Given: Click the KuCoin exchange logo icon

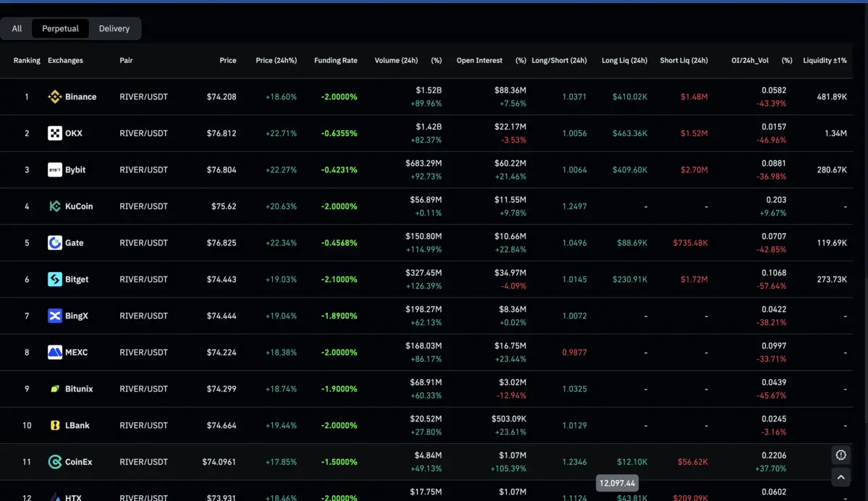Looking at the screenshot, I should [x=56, y=206].
